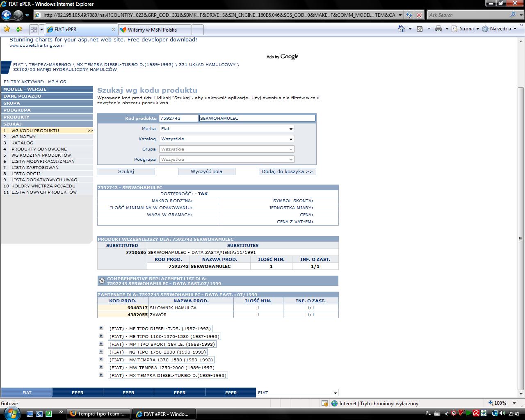This screenshot has height=420, width=525.
Task: Click the Home page icon
Action: coord(402,29)
